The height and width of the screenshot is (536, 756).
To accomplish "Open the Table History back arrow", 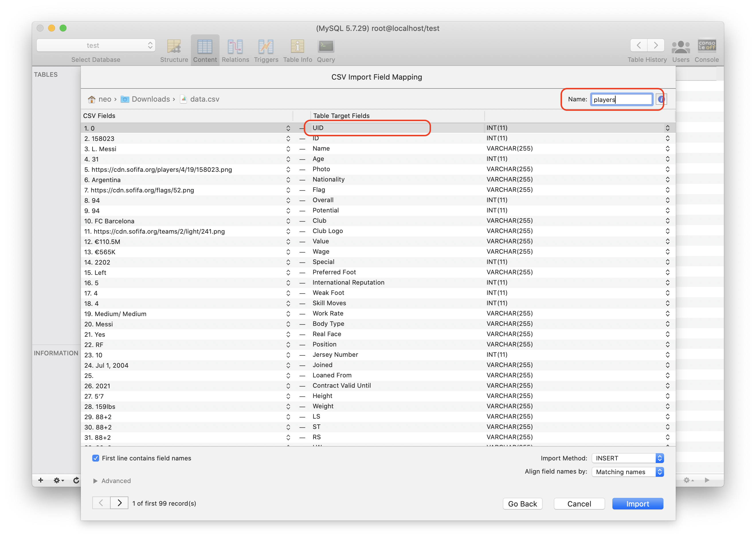I will click(x=639, y=45).
